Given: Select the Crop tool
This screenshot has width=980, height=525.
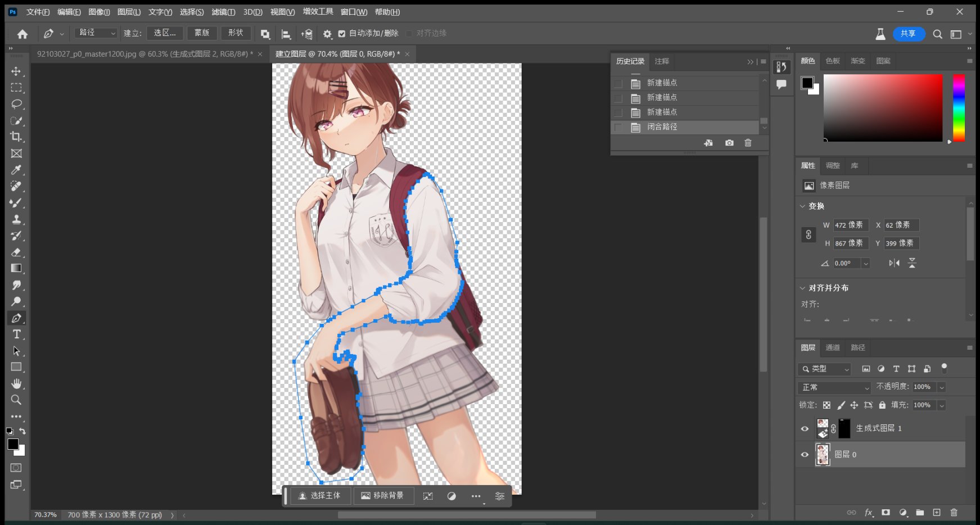Looking at the screenshot, I should (x=16, y=137).
